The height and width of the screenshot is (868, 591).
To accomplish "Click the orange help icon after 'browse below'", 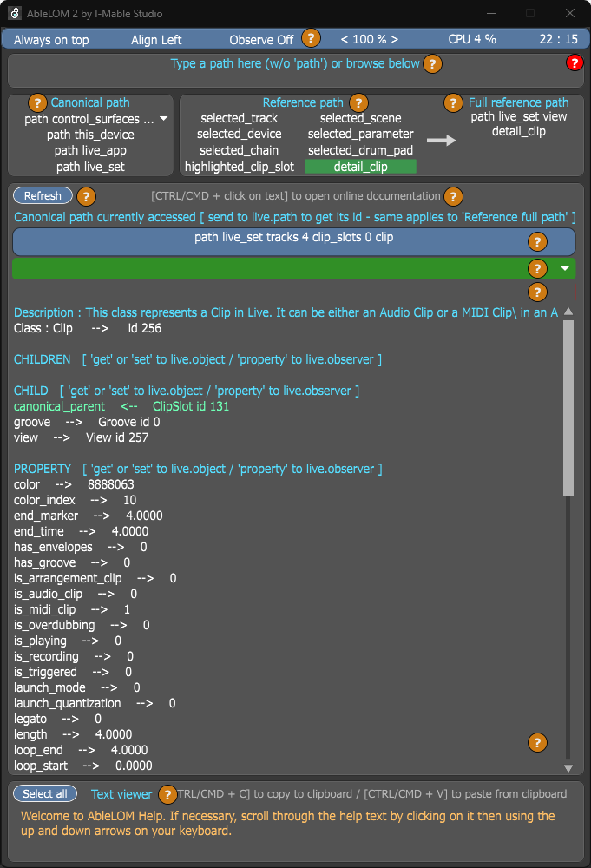I will (432, 64).
